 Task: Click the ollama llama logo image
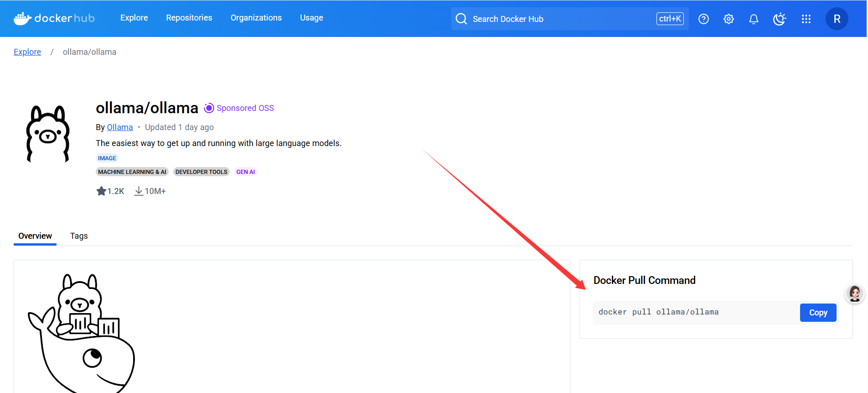tap(48, 134)
